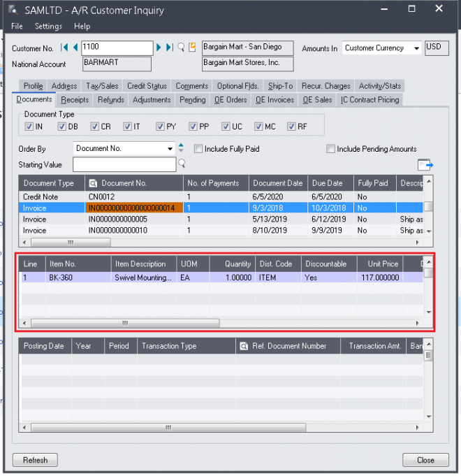Go to first customer record arrow

(64, 48)
